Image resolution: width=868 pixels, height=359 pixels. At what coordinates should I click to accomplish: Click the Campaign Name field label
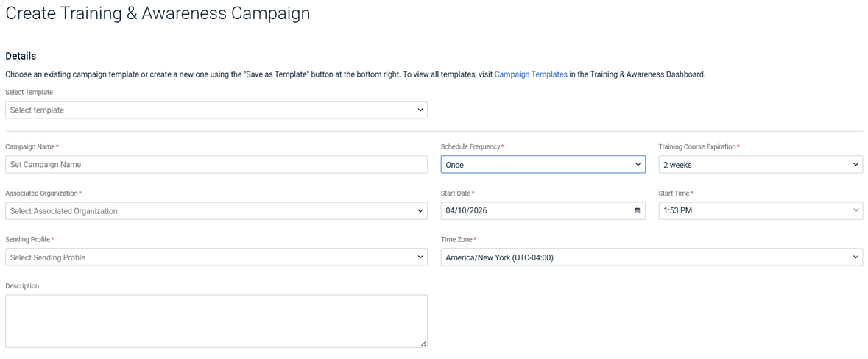click(x=30, y=147)
